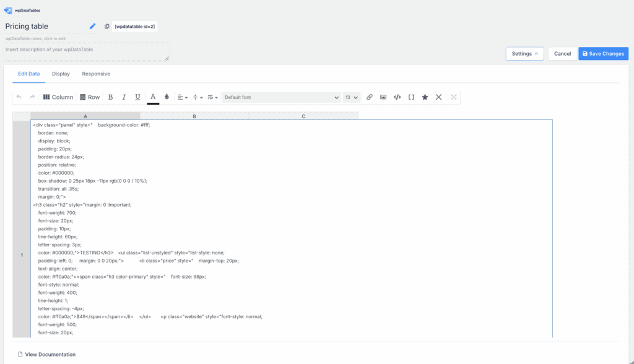
Task: Select column B header
Action: 194,116
